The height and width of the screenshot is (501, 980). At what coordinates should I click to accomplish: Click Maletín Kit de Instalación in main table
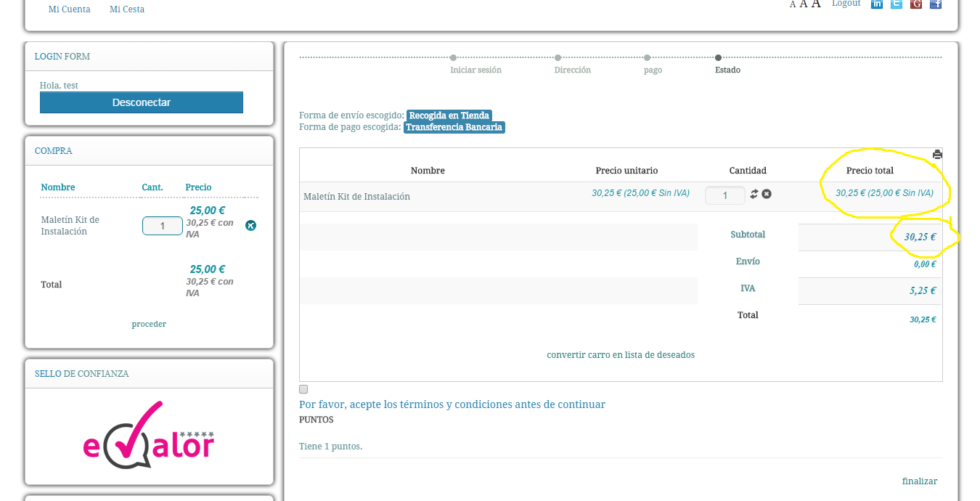coord(356,197)
